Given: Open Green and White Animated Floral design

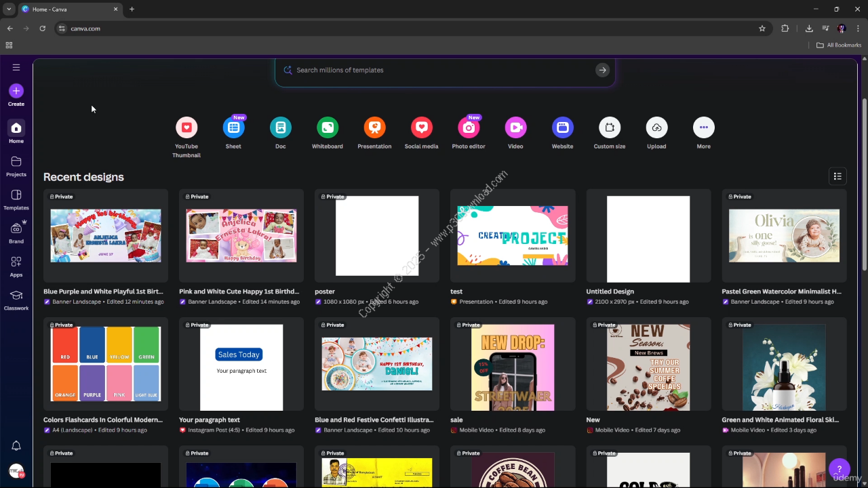Looking at the screenshot, I should click(784, 364).
